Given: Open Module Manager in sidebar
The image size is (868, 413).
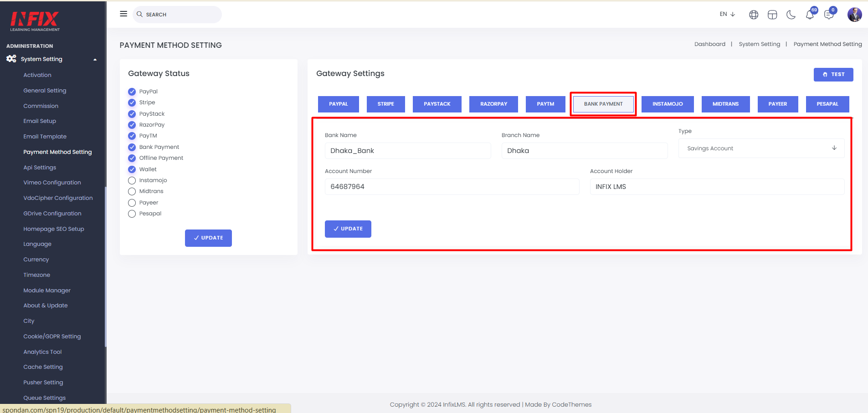Looking at the screenshot, I should click(x=47, y=291).
